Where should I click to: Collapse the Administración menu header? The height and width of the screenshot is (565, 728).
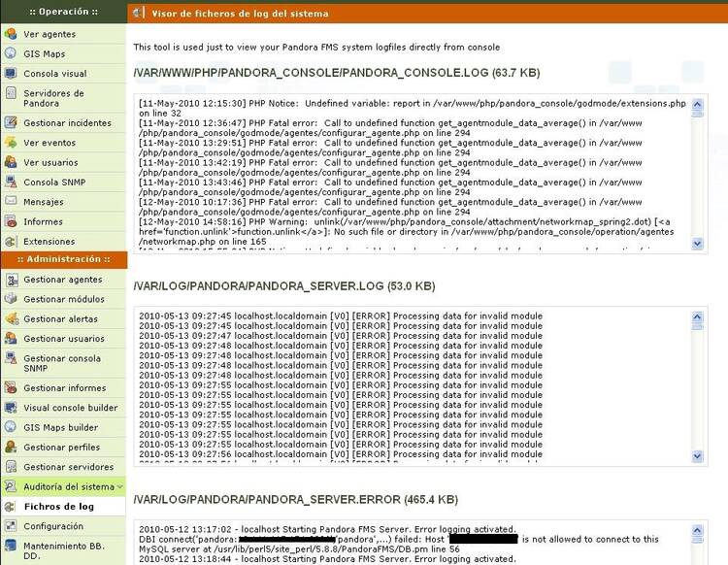pyautogui.click(x=62, y=260)
